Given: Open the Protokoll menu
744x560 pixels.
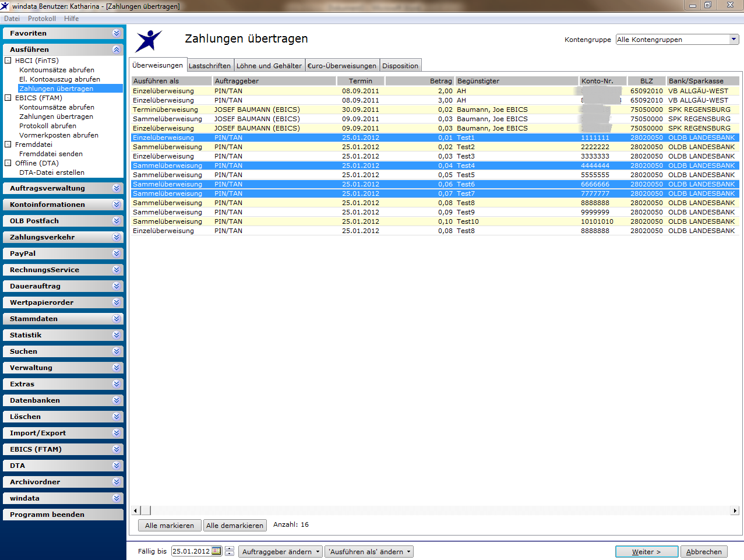Looking at the screenshot, I should (42, 19).
